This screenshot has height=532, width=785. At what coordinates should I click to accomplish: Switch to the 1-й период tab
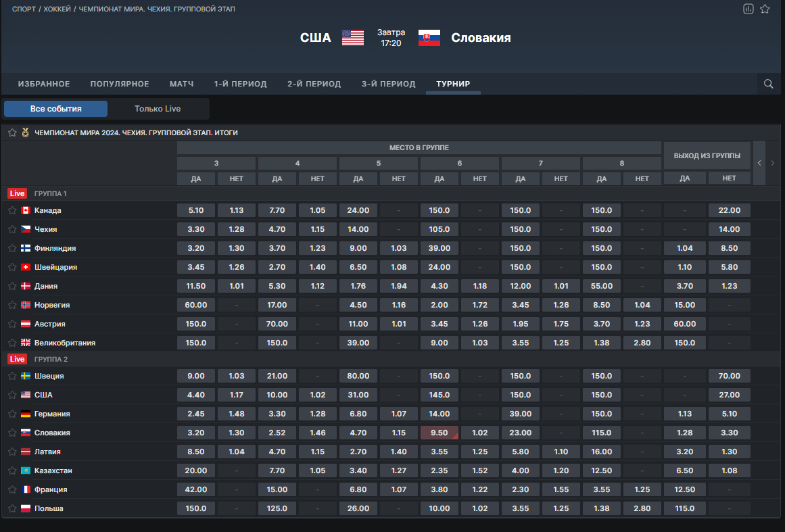coord(240,84)
